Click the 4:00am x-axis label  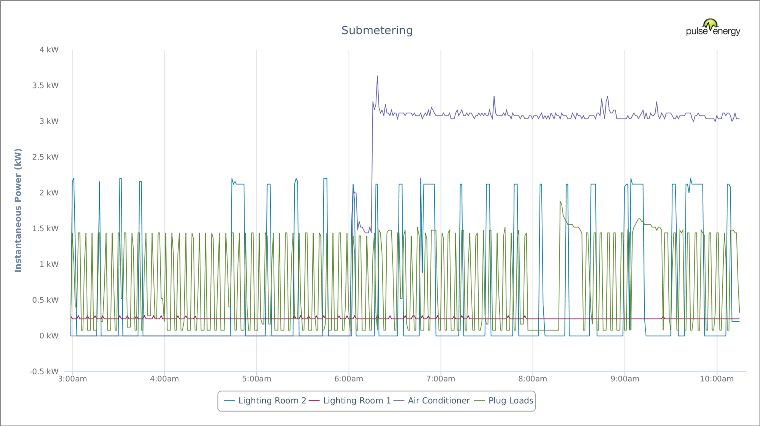[x=164, y=379]
